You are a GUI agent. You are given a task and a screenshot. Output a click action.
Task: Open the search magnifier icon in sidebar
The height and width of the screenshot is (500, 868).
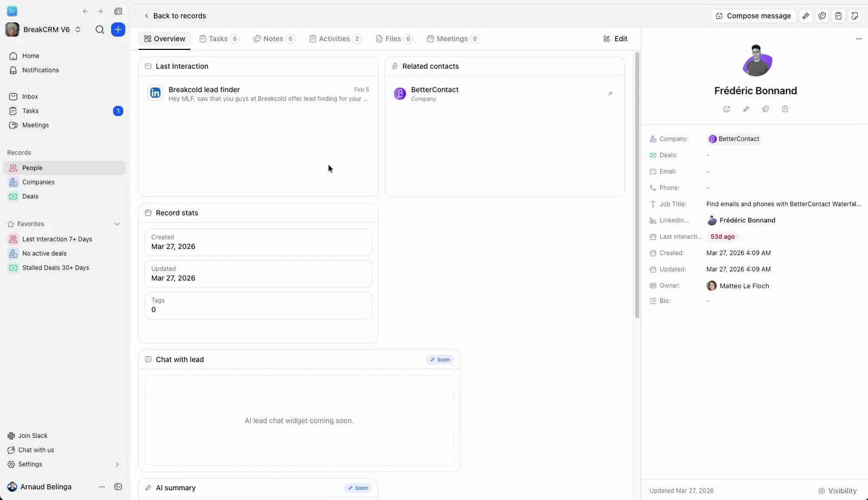100,30
